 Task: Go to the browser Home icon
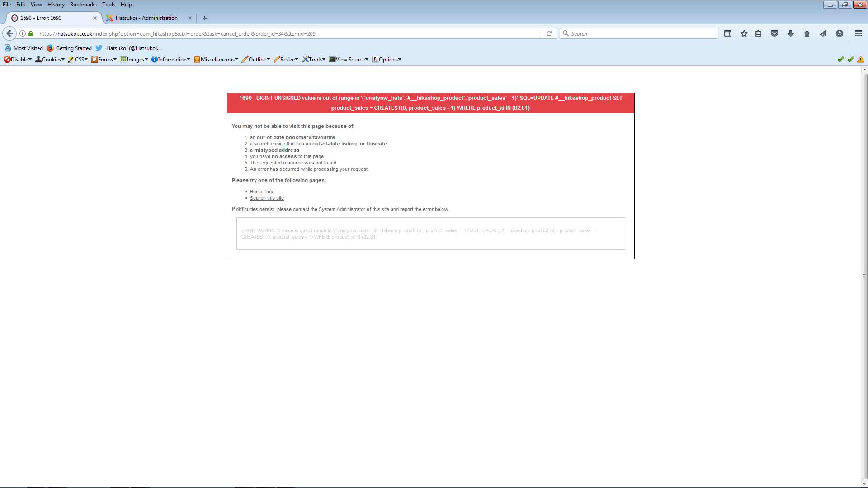[807, 33]
